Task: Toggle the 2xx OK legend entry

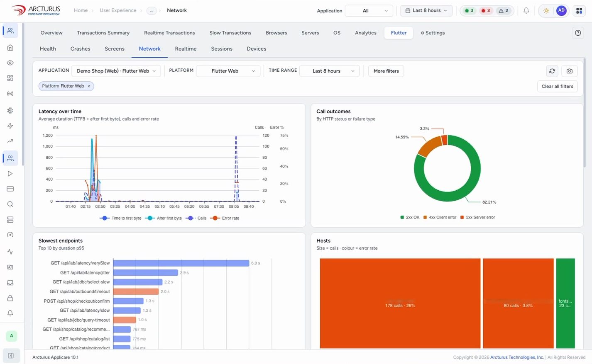Action: point(410,217)
